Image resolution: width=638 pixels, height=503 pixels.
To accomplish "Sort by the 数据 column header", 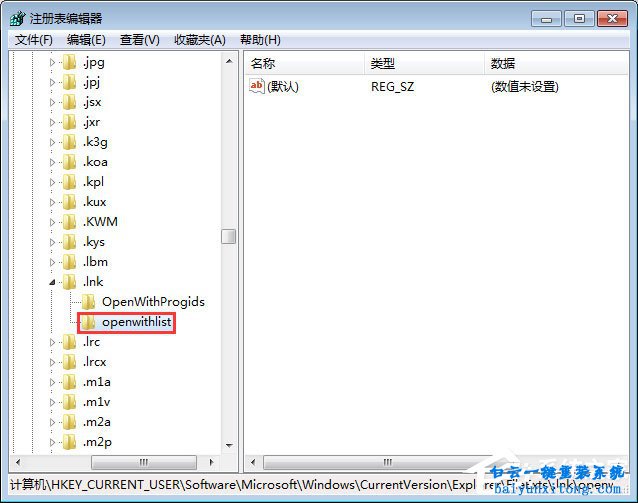I will (556, 63).
